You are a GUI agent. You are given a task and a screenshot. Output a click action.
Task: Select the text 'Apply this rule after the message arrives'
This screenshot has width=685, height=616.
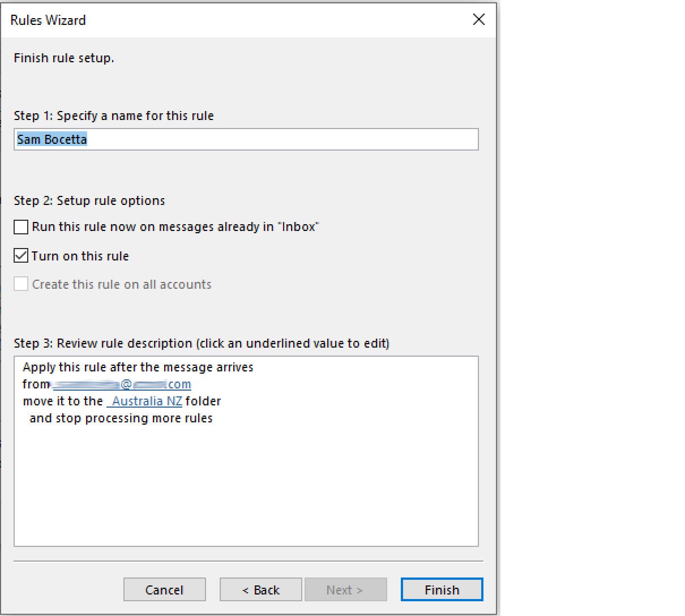(x=138, y=367)
